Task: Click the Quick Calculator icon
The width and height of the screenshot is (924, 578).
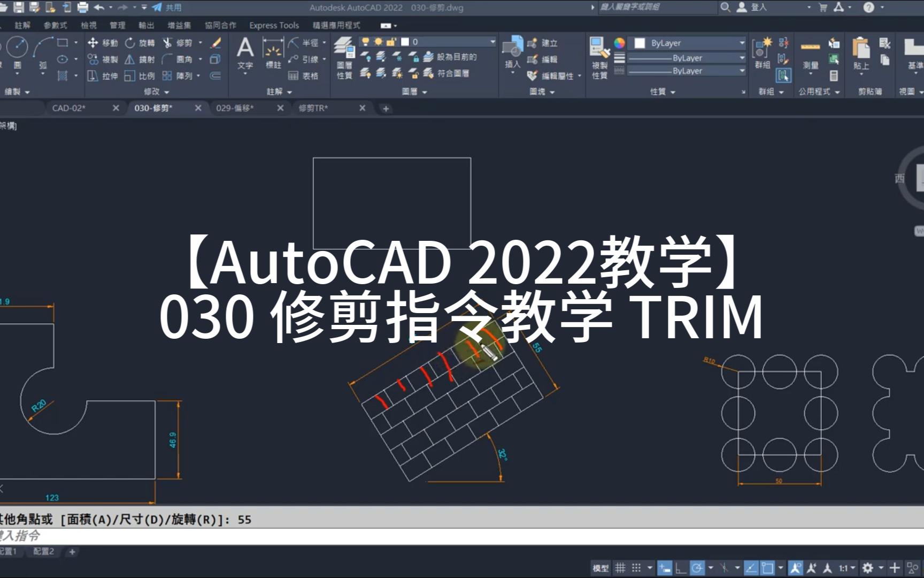Action: [x=834, y=75]
